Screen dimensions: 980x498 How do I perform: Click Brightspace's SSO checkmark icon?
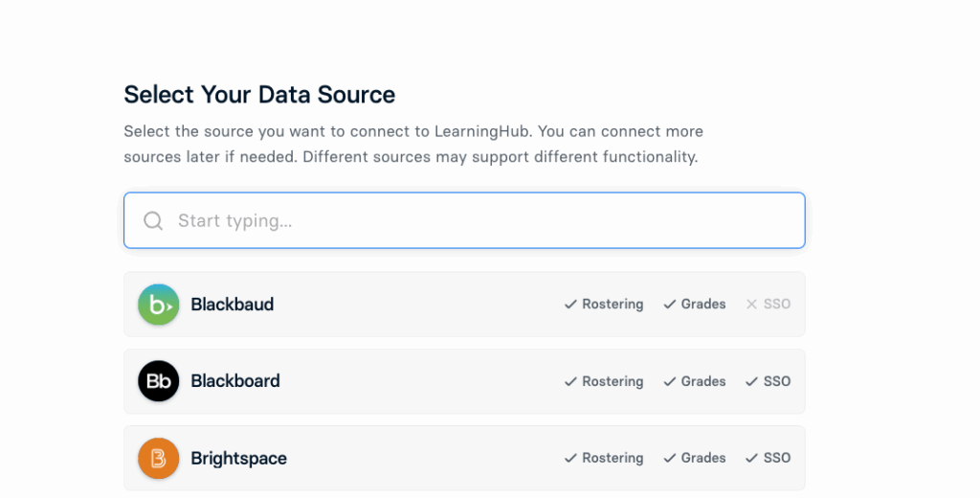point(752,458)
